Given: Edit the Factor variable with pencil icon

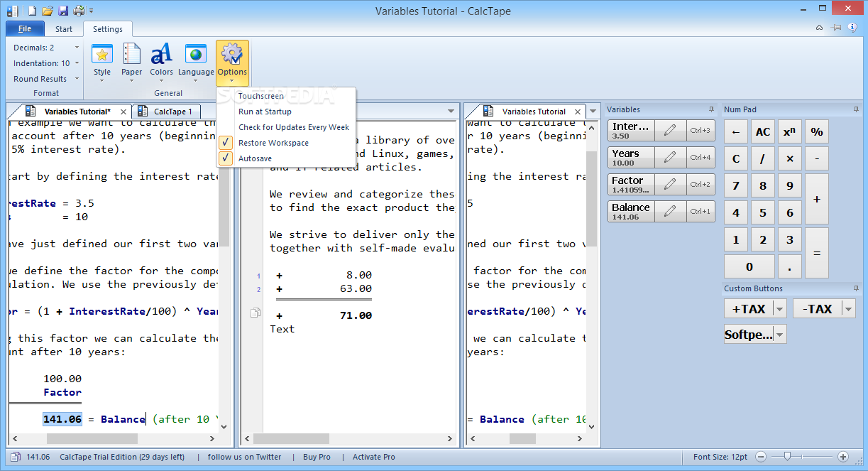Looking at the screenshot, I should (670, 184).
